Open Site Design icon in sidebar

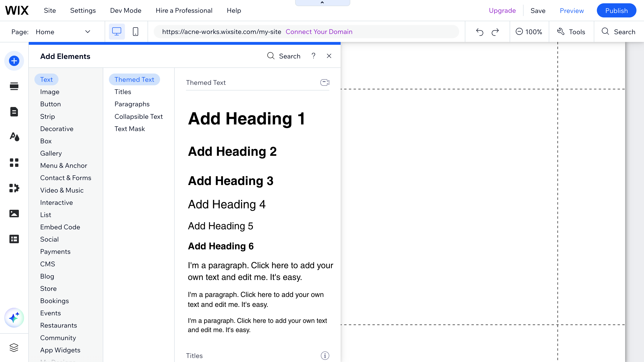click(x=15, y=137)
